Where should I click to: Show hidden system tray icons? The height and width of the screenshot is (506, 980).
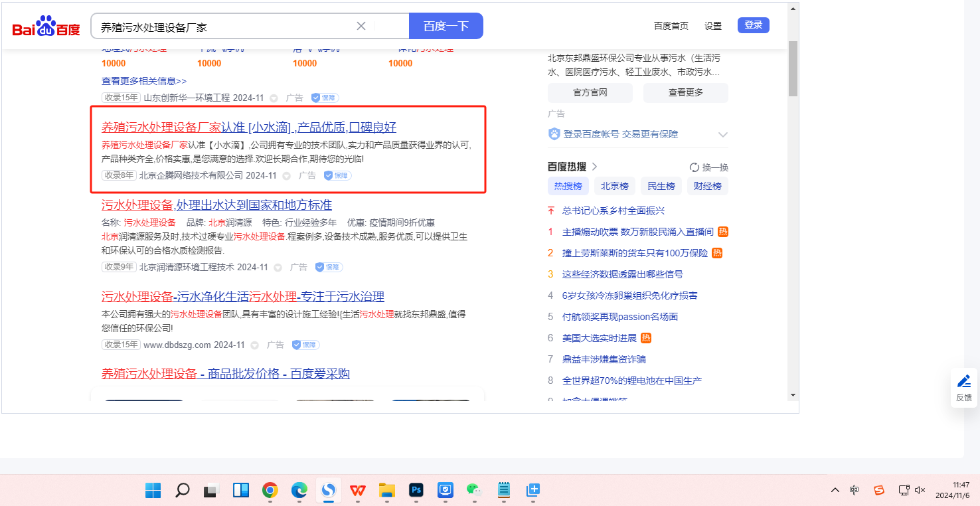835,490
